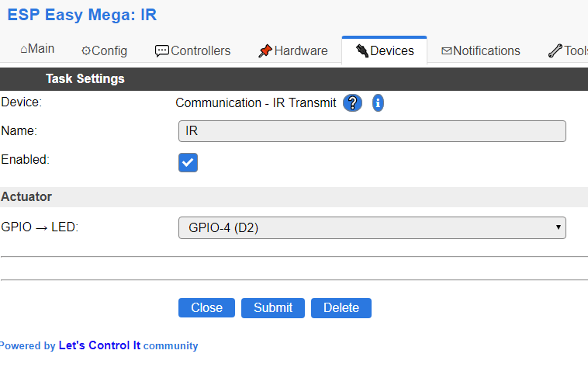This screenshot has width=588, height=371.
Task: Click the plug icon on Devices tab
Action: [361, 50]
